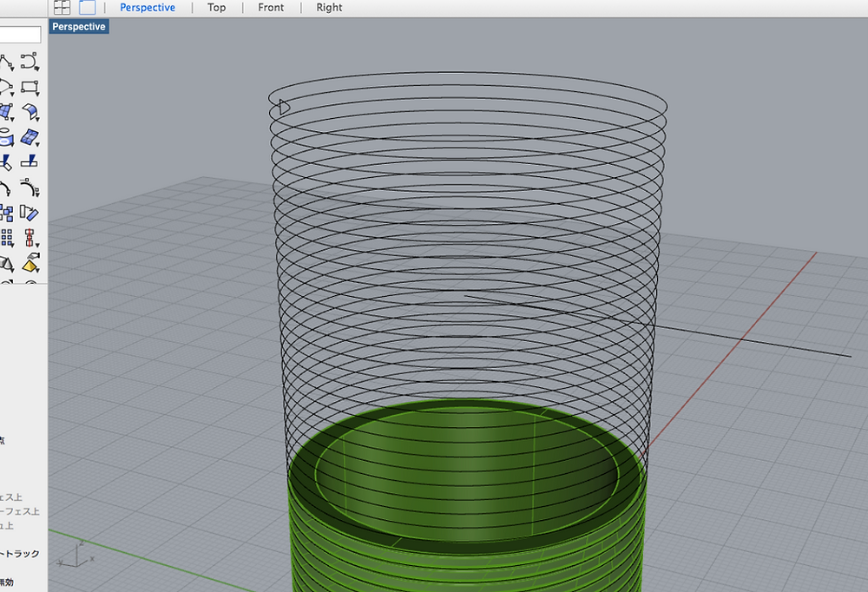This screenshot has height=592, width=868.
Task: Select the Rectangle tool
Action: [30, 87]
